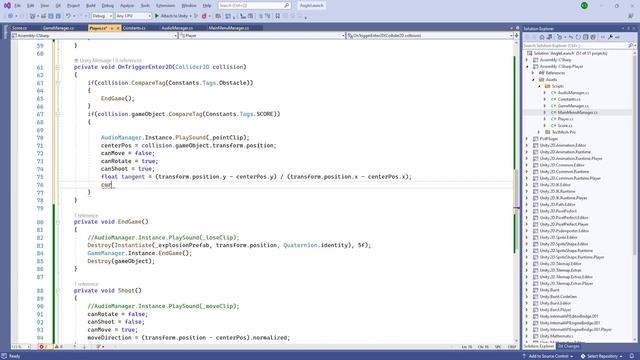The width and height of the screenshot is (640, 360).
Task: Click the Solution Explorer refresh icon
Action: click(578, 37)
